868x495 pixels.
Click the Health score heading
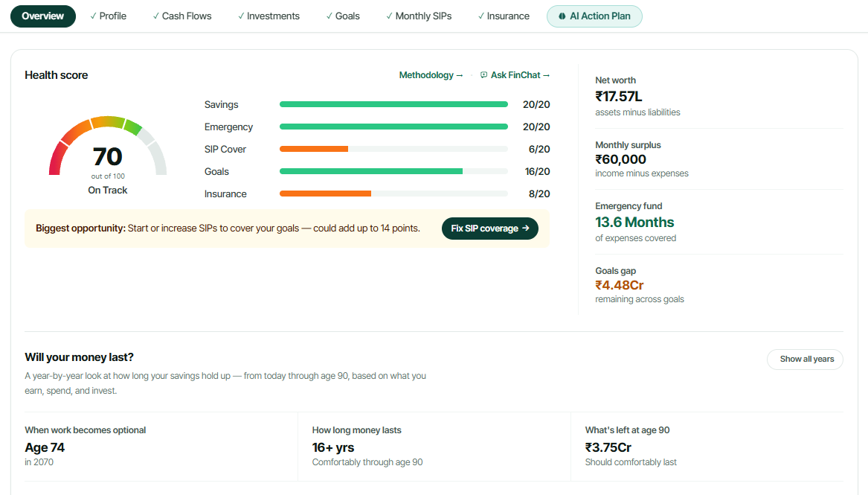pyautogui.click(x=57, y=74)
